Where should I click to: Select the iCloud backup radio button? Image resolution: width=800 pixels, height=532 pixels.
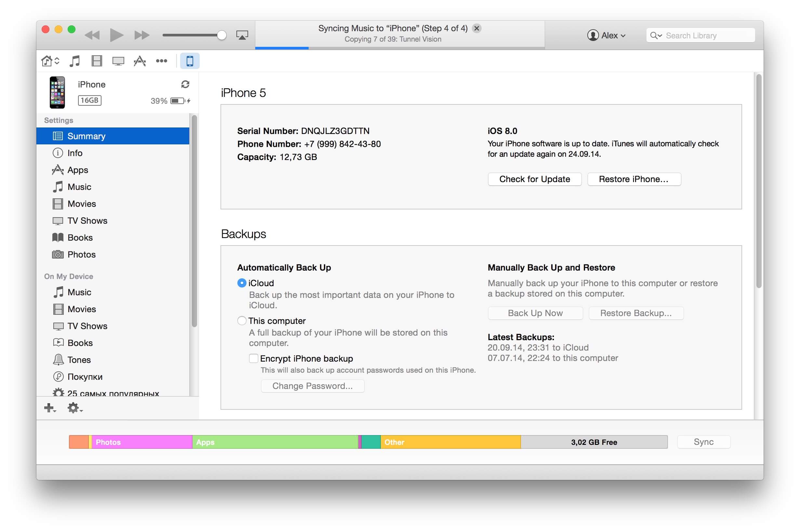coord(242,283)
